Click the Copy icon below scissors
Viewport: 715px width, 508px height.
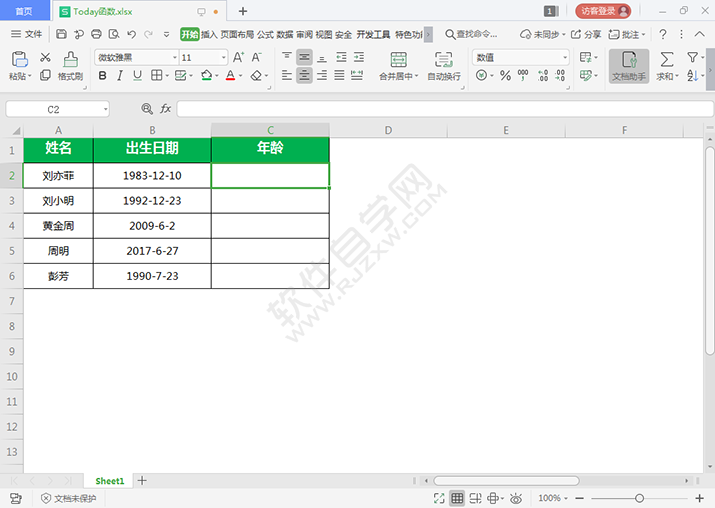[45, 75]
